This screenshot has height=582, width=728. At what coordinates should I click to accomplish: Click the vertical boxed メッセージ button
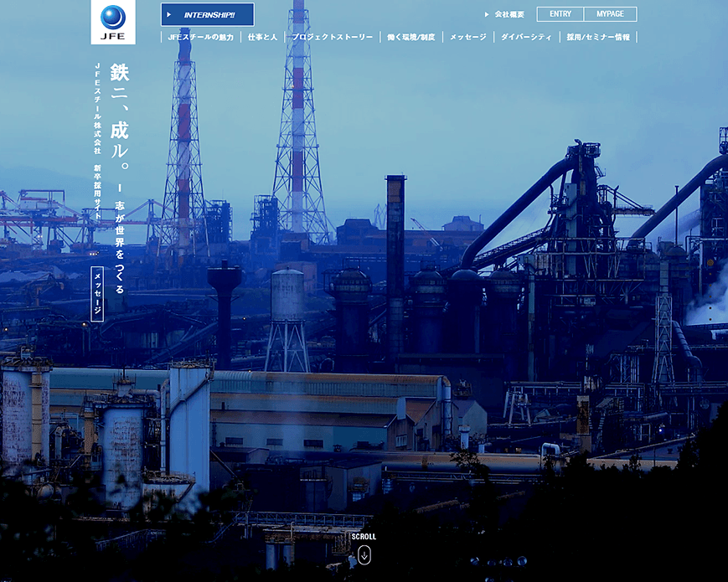97,295
